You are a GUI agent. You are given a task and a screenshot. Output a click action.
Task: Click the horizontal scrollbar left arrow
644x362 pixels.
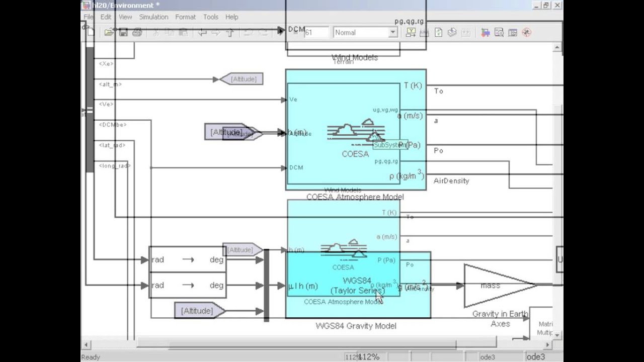coord(86,345)
